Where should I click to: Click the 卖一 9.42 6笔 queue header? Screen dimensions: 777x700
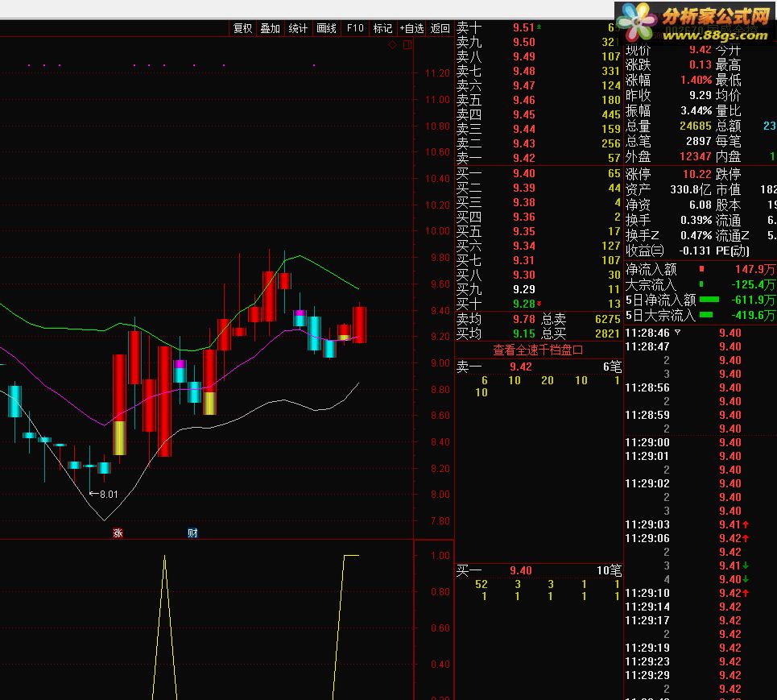pos(538,367)
